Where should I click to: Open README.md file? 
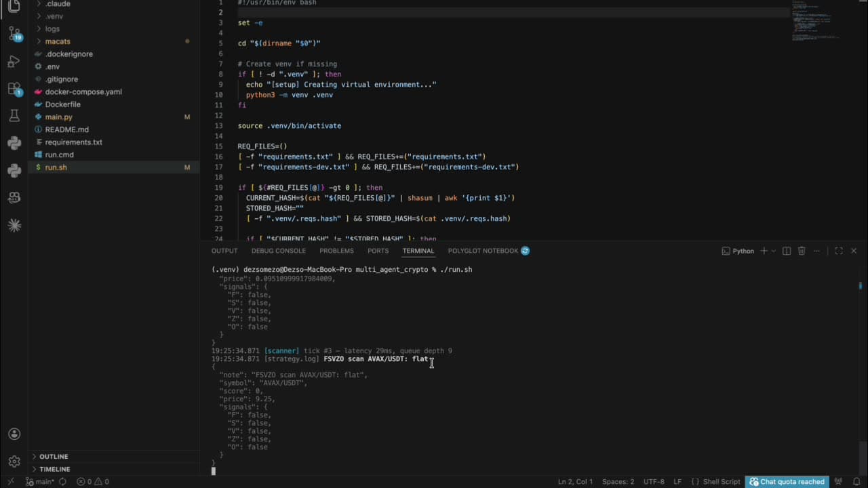click(x=114, y=129)
